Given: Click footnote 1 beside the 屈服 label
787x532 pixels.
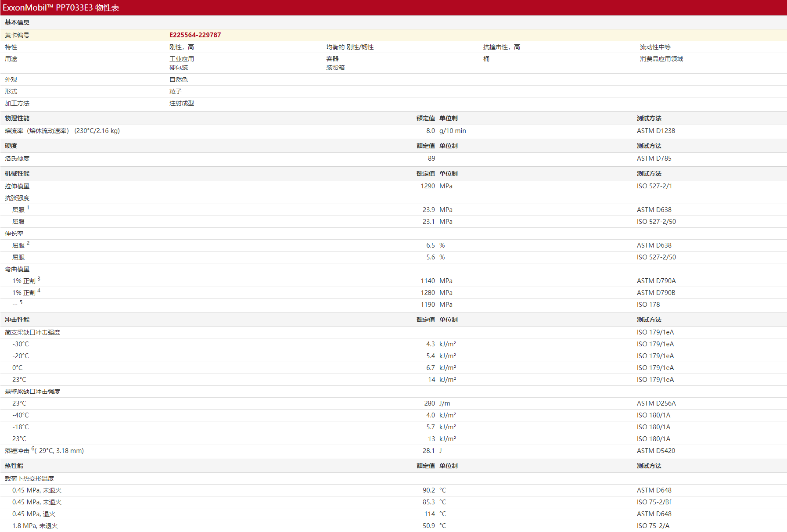Looking at the screenshot, I should click(28, 208).
